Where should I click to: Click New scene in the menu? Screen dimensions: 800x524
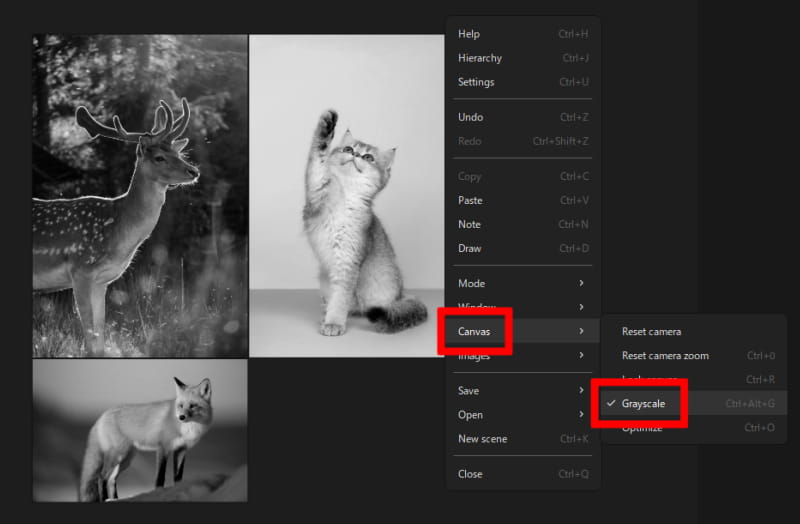point(482,439)
